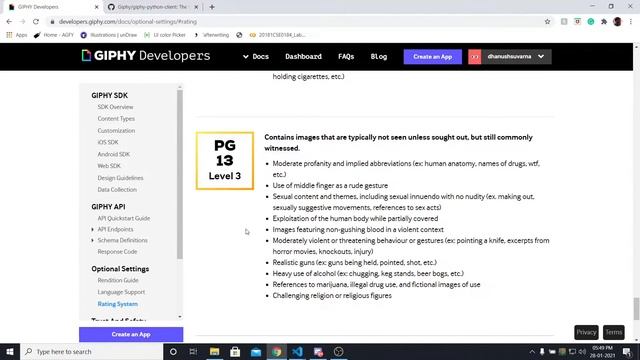The image size is (640, 360).
Task: Open File Explorer from the taskbar
Action: pyautogui.click(x=214, y=351)
